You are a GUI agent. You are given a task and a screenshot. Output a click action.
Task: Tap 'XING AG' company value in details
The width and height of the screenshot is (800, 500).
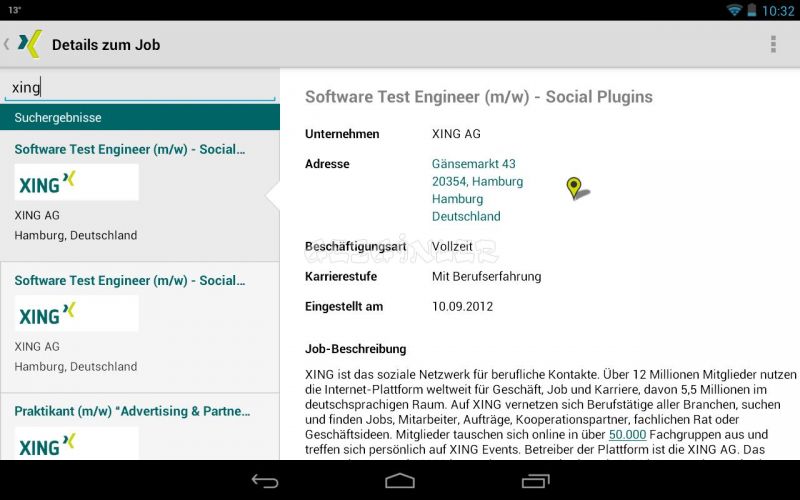pos(456,134)
